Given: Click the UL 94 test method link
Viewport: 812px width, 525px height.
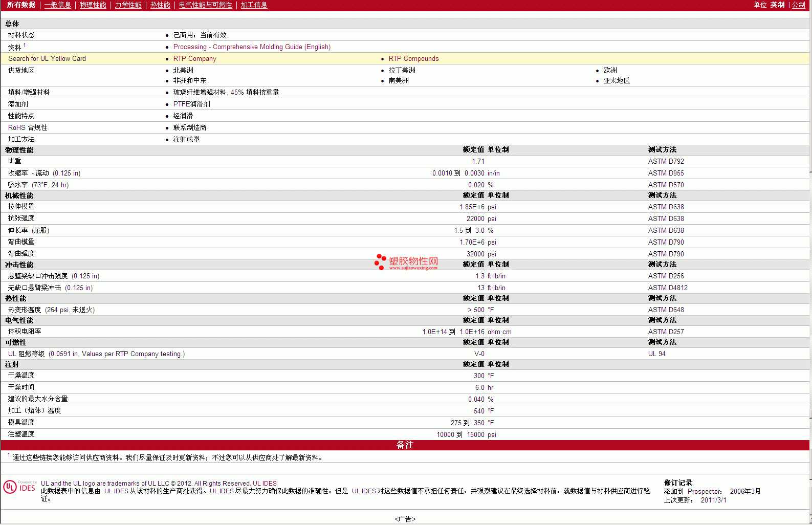Looking at the screenshot, I should 656,354.
